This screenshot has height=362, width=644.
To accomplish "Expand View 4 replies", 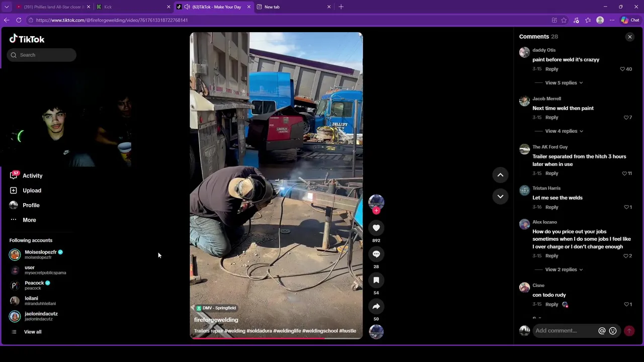I will 564,131.
